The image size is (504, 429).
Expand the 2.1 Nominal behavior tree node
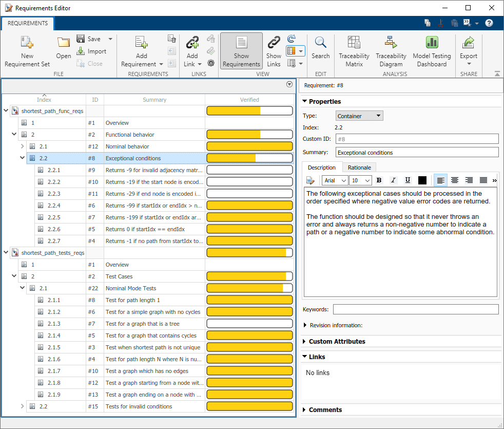(23, 146)
